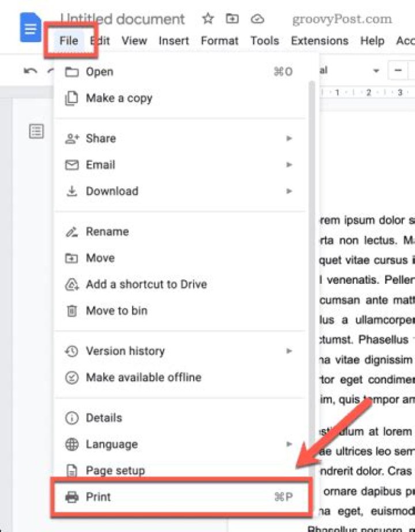This screenshot has height=532, width=415.
Task: Check the cloud save status icon
Action: point(258,19)
